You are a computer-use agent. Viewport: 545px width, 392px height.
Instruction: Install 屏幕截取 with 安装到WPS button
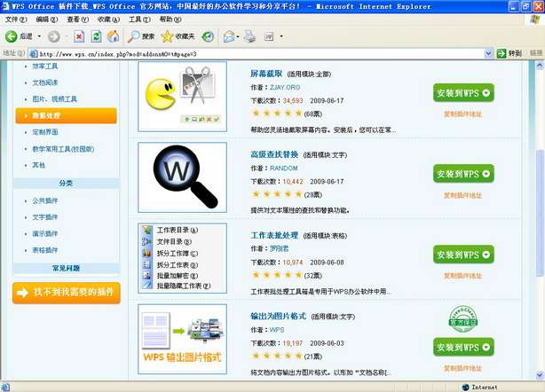point(463,93)
